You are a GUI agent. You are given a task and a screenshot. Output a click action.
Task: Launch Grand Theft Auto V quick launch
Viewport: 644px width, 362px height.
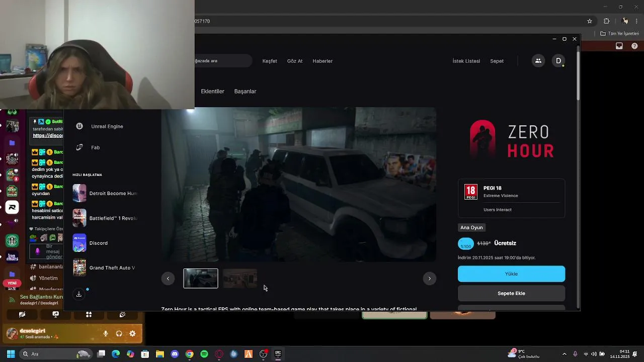(x=105, y=268)
